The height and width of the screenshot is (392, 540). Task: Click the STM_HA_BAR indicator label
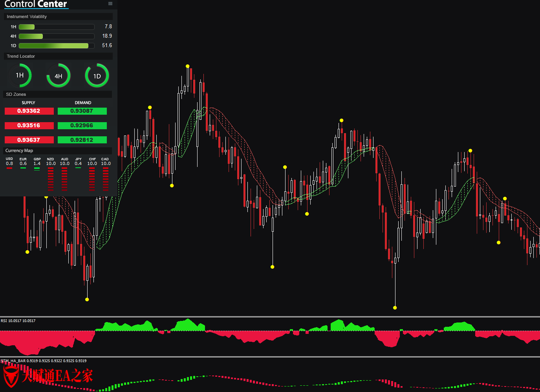[x=43, y=361]
